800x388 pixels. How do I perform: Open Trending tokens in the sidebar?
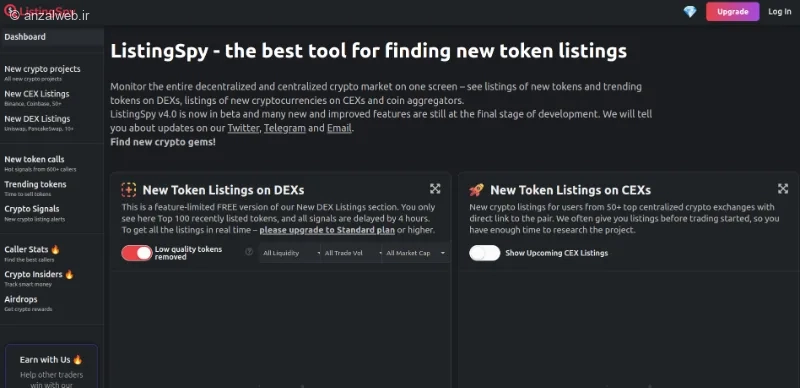pos(35,188)
